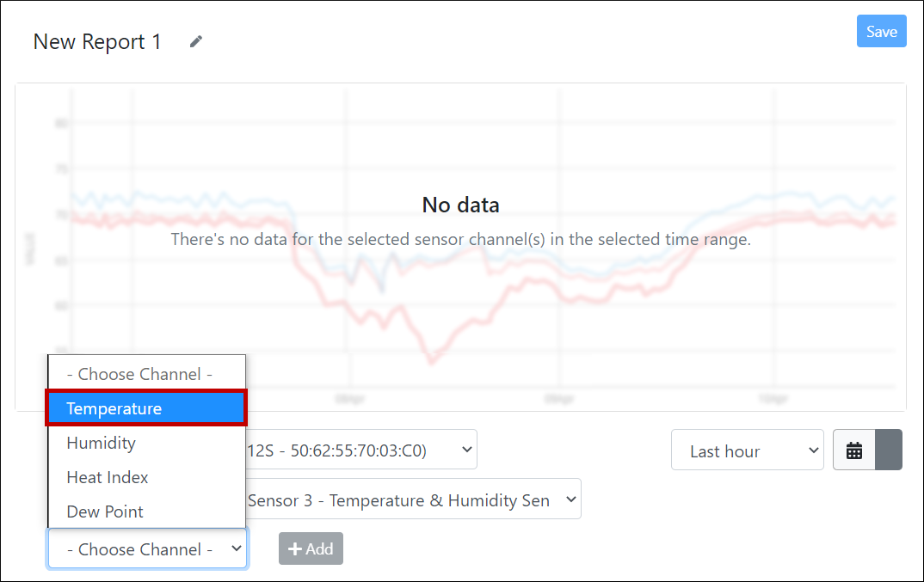Image resolution: width=924 pixels, height=582 pixels.
Task: Save the new report
Action: click(x=881, y=32)
